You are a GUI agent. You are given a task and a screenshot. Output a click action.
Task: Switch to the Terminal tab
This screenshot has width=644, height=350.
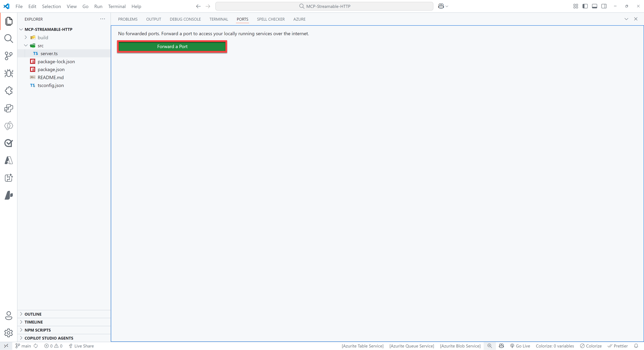click(219, 19)
